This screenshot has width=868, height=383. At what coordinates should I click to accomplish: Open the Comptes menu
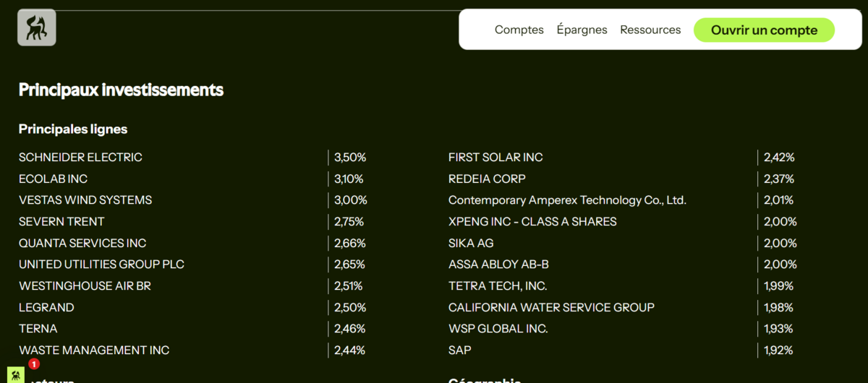pyautogui.click(x=519, y=30)
